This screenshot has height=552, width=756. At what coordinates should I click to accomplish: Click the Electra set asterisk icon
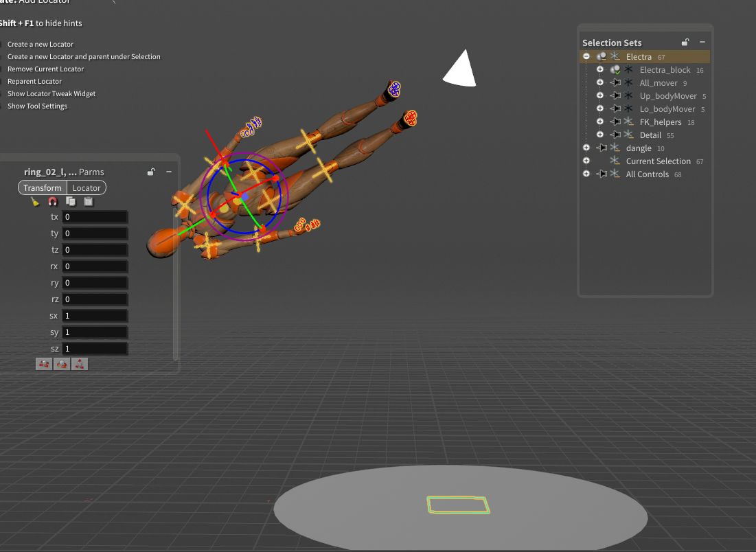(615, 56)
